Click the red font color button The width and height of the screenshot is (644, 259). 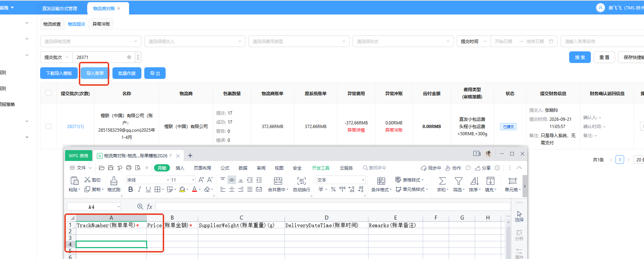(195, 189)
